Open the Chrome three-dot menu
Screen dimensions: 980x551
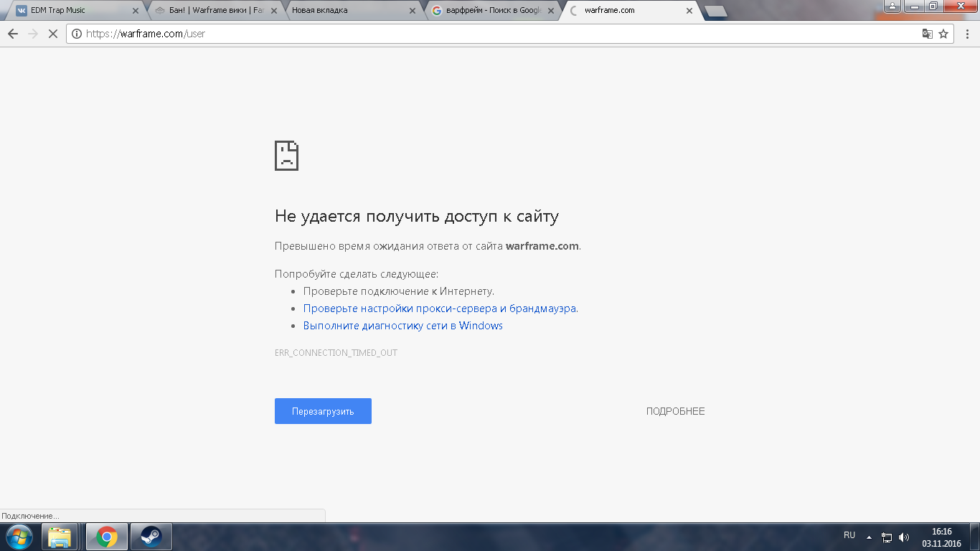[966, 34]
